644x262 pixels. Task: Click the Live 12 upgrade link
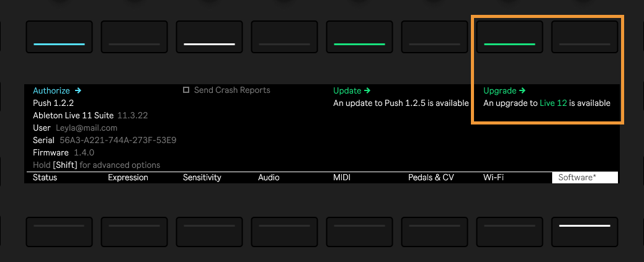click(x=553, y=103)
